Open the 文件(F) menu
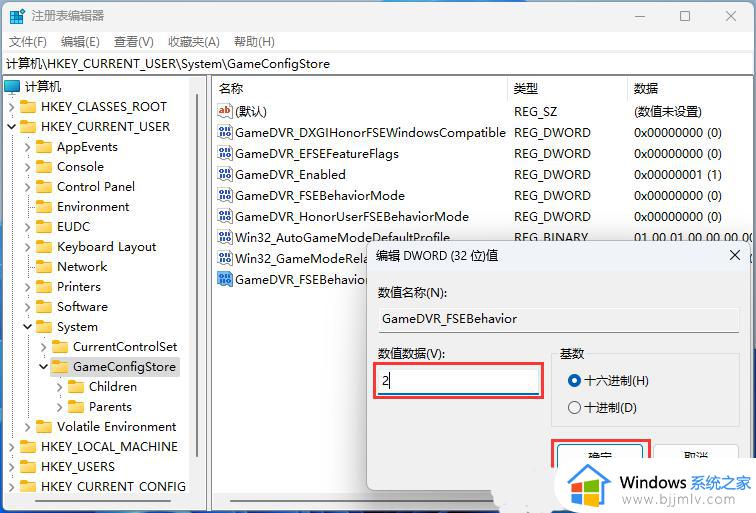 (27, 42)
